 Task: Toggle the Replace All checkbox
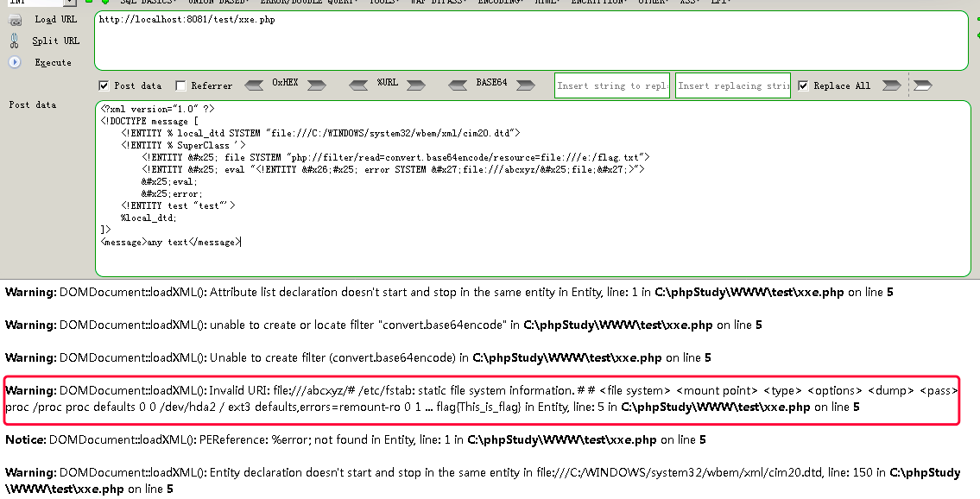pos(803,85)
